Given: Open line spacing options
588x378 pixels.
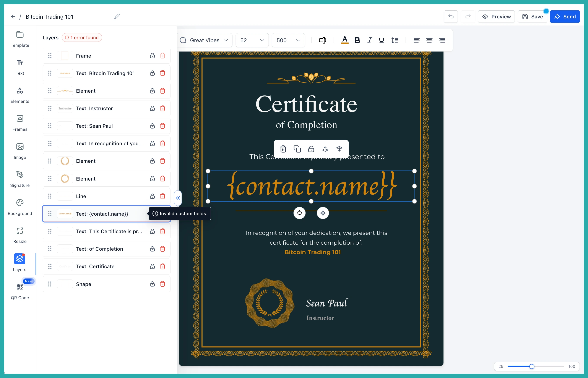Looking at the screenshot, I should (x=395, y=40).
